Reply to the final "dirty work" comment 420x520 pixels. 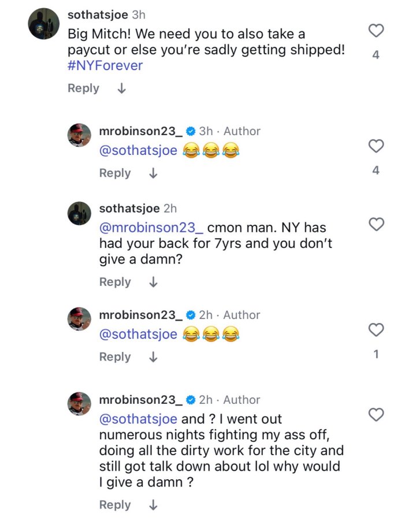[x=115, y=505]
